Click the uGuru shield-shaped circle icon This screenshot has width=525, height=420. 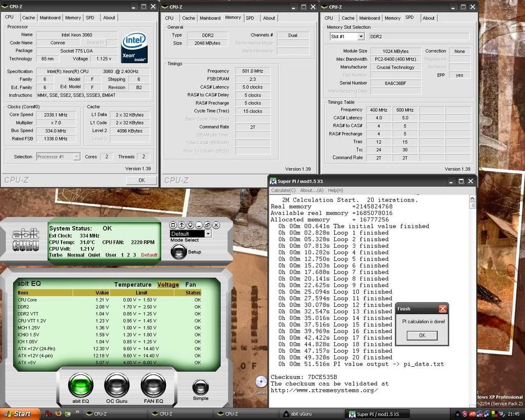(x=190, y=225)
